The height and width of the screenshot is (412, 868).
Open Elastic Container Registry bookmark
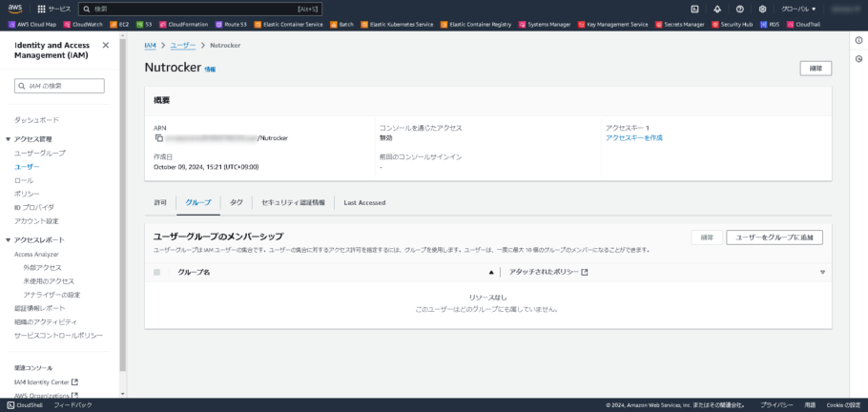(x=476, y=25)
